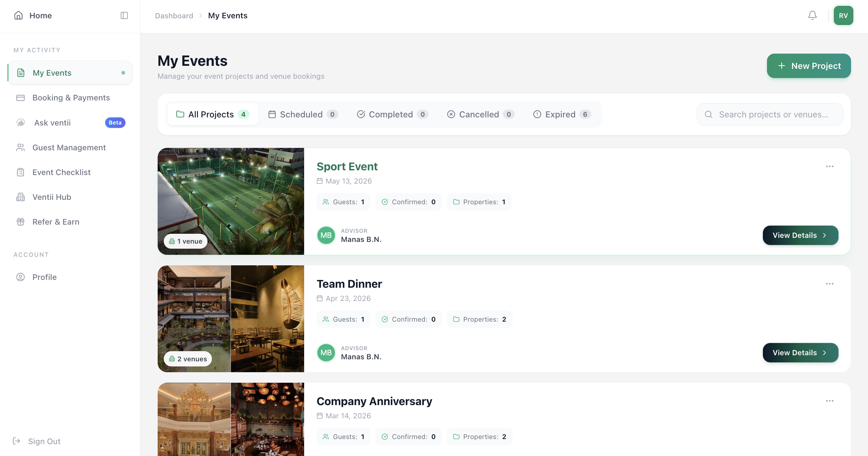This screenshot has height=456, width=868.
Task: Click the Ventii Hub building icon
Action: click(x=20, y=197)
